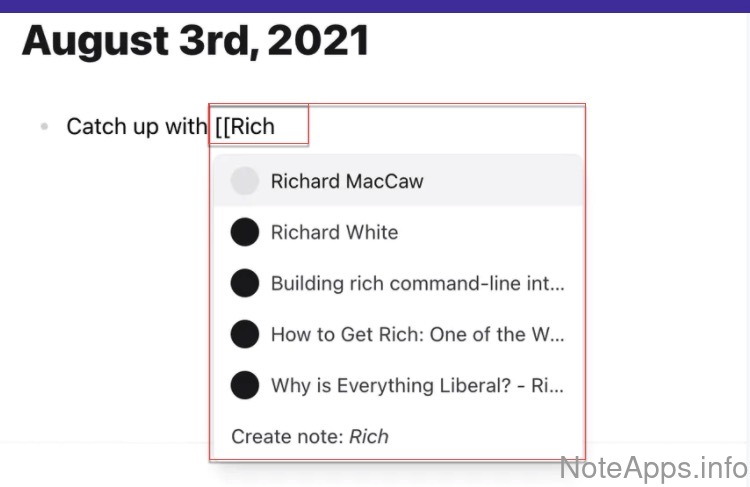This screenshot has height=487, width=750.
Task: Click the icon beside How to Get Rich
Action: pyautogui.click(x=245, y=334)
